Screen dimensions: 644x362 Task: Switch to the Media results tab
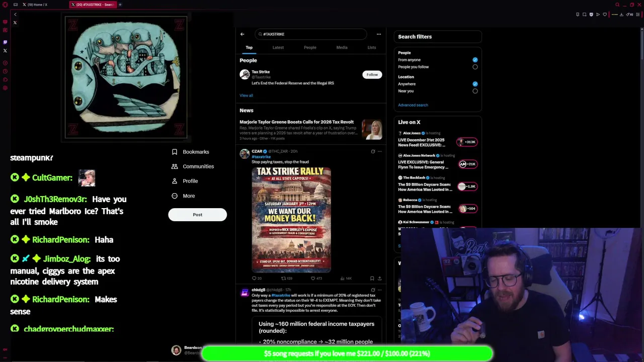[x=342, y=47]
